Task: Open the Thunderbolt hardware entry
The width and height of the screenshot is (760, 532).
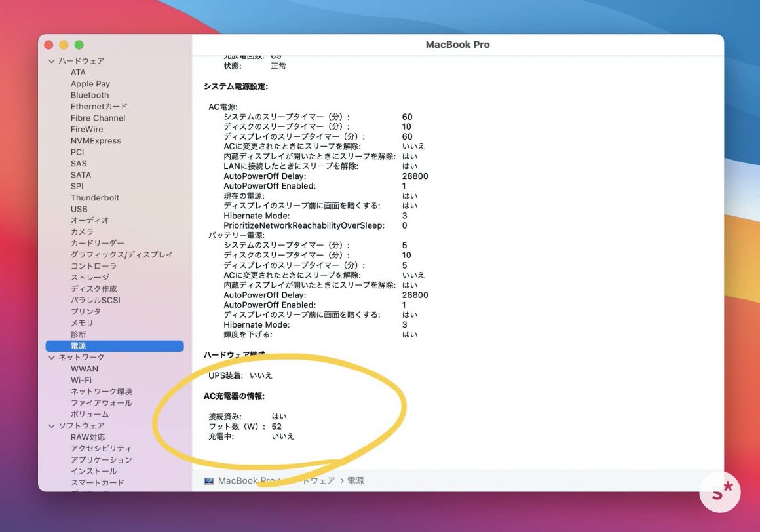Action: click(x=95, y=198)
